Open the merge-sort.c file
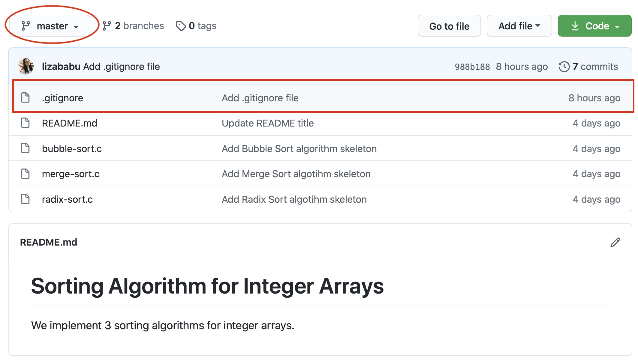638x364 pixels. [x=71, y=174]
